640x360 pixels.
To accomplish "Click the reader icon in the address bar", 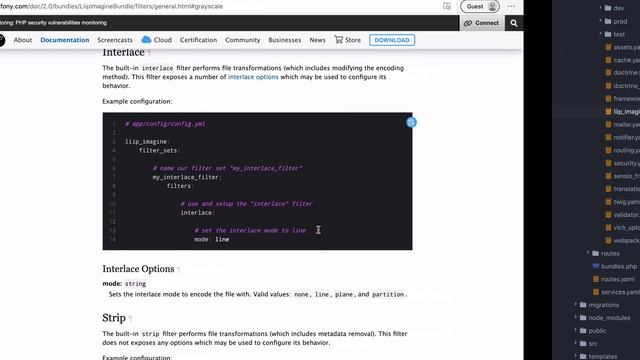I will coord(447,6).
